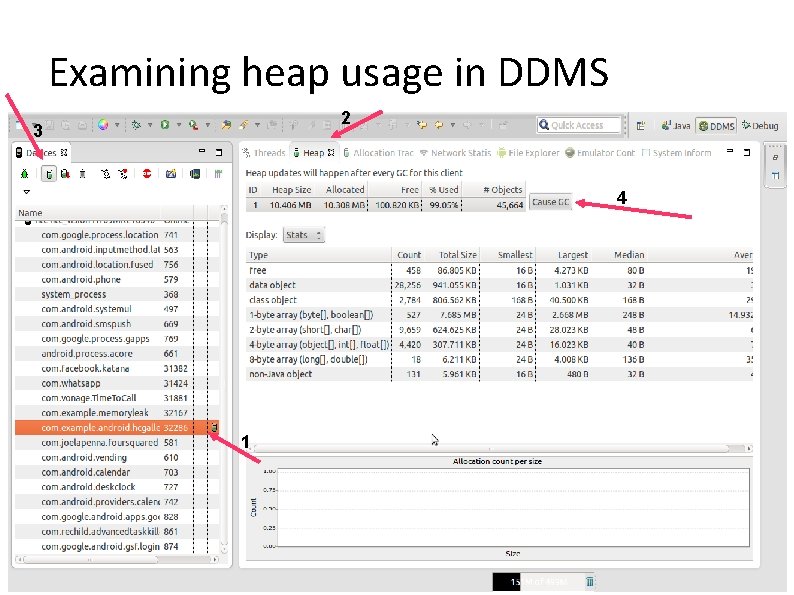The height and width of the screenshot is (595, 794).
Task: Click the Open Type icon in main toolbar
Action: (226, 125)
